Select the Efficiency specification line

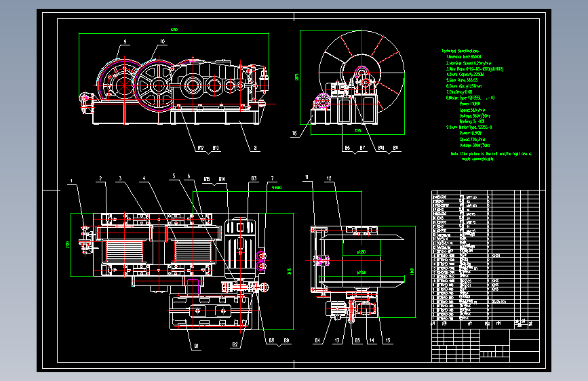point(459,92)
